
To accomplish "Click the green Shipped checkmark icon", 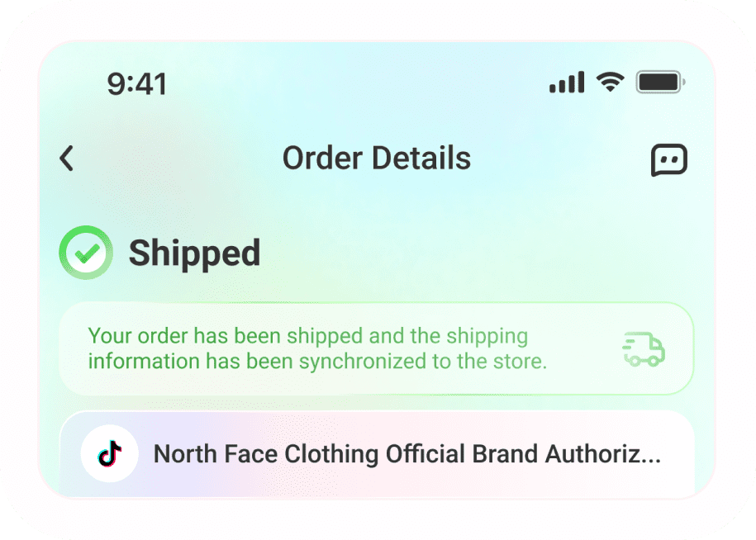I will [86, 253].
